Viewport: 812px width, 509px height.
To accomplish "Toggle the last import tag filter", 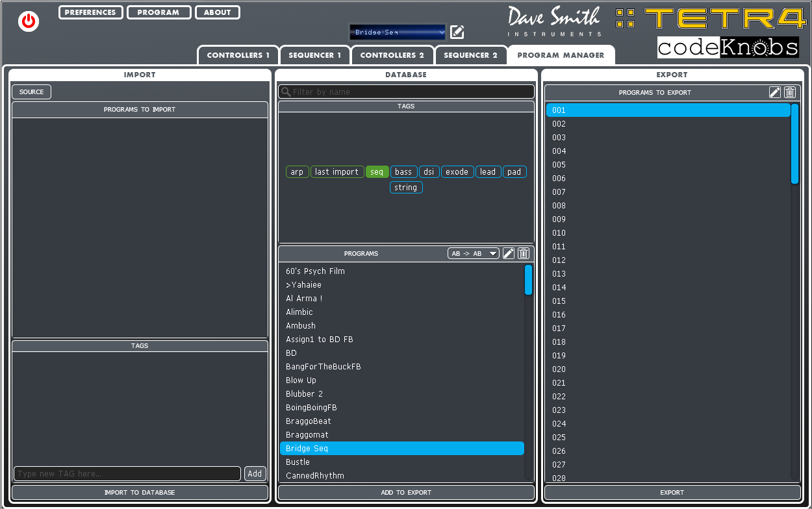I will [337, 172].
